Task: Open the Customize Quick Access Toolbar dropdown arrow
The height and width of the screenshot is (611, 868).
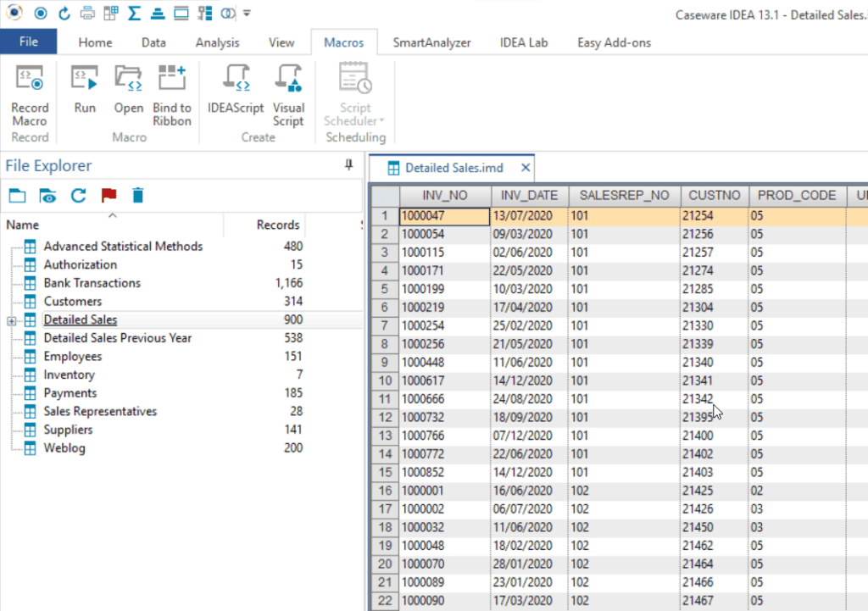Action: point(247,14)
